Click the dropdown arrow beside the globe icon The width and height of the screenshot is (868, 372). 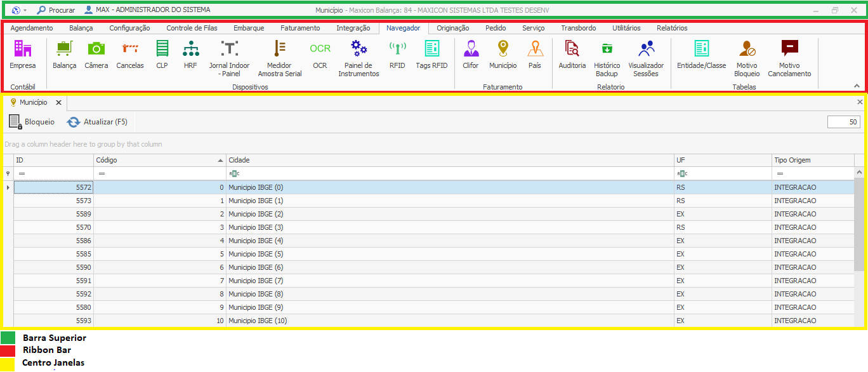(x=25, y=11)
